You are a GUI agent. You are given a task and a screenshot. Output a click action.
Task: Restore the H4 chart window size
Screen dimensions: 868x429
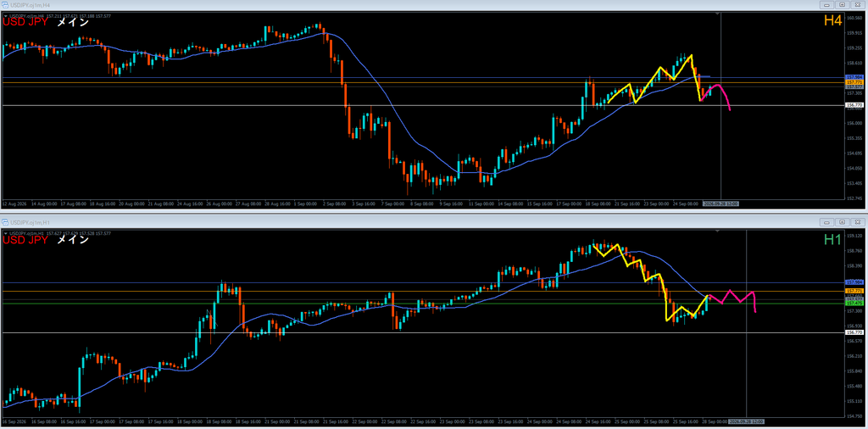pos(842,4)
